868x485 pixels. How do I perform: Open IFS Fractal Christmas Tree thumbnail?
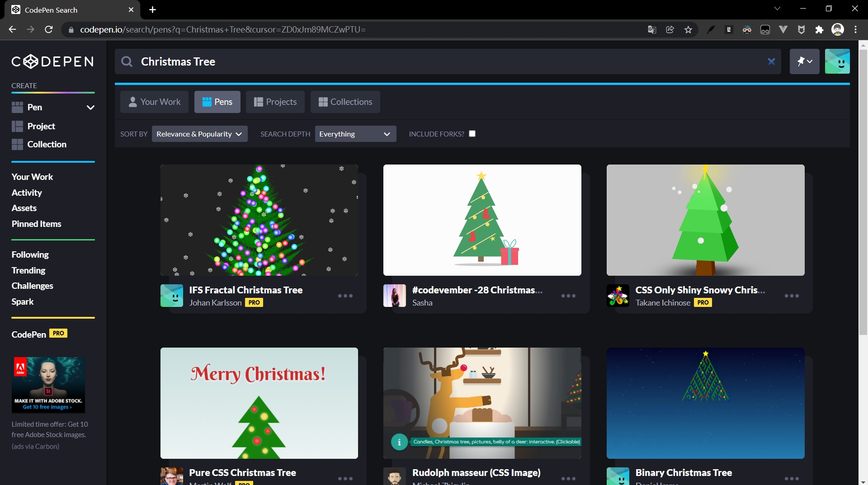point(259,220)
